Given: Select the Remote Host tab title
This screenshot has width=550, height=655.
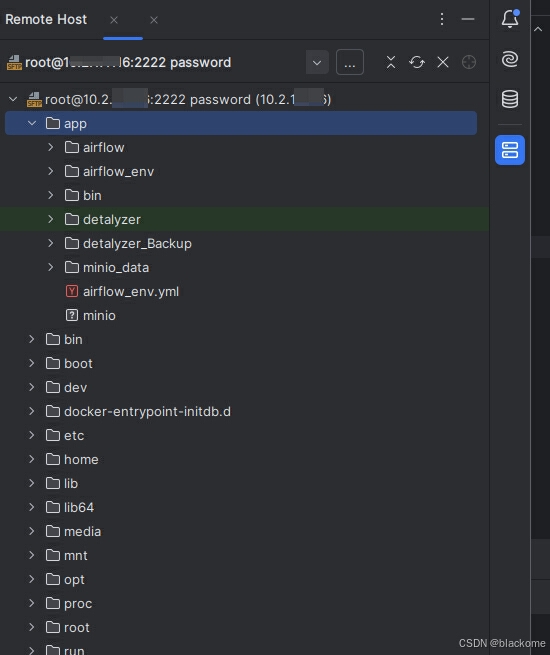Looking at the screenshot, I should pyautogui.click(x=46, y=19).
